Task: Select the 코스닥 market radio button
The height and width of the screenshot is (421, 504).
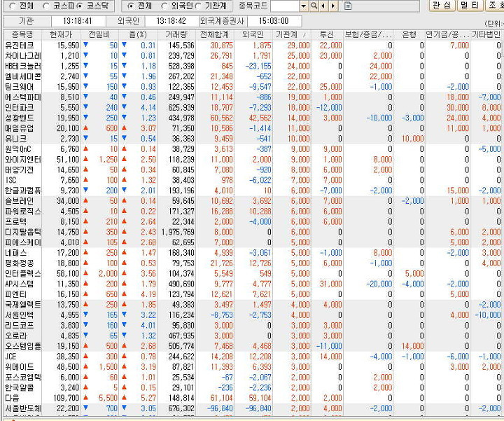Action: (79, 6)
